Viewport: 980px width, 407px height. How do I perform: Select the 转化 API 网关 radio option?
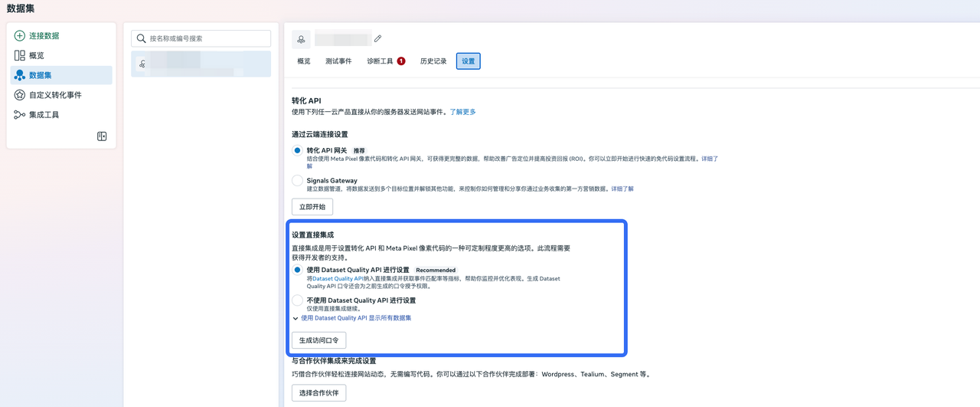click(x=297, y=151)
